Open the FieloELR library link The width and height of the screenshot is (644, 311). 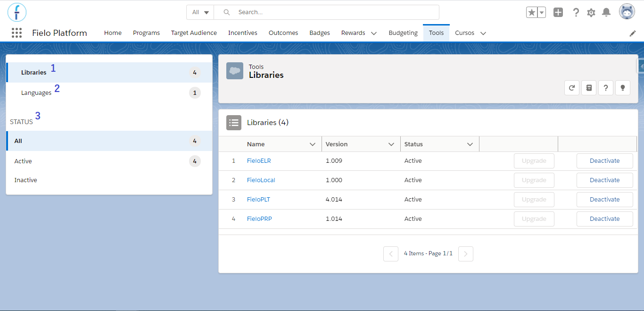[x=259, y=161]
